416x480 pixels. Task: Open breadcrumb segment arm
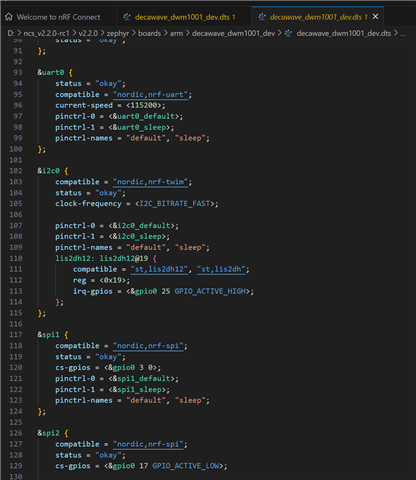177,33
